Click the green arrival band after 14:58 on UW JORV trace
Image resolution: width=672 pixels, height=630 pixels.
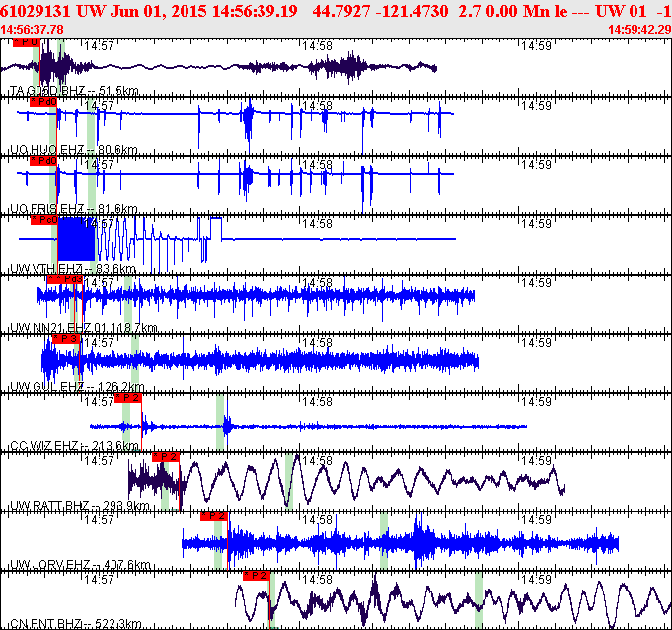384,541
